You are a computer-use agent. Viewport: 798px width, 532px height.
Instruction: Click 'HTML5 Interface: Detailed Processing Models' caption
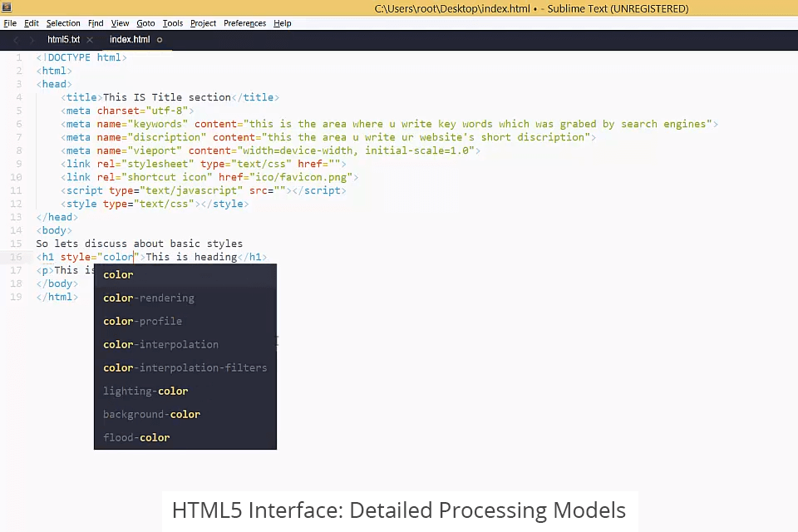399,510
